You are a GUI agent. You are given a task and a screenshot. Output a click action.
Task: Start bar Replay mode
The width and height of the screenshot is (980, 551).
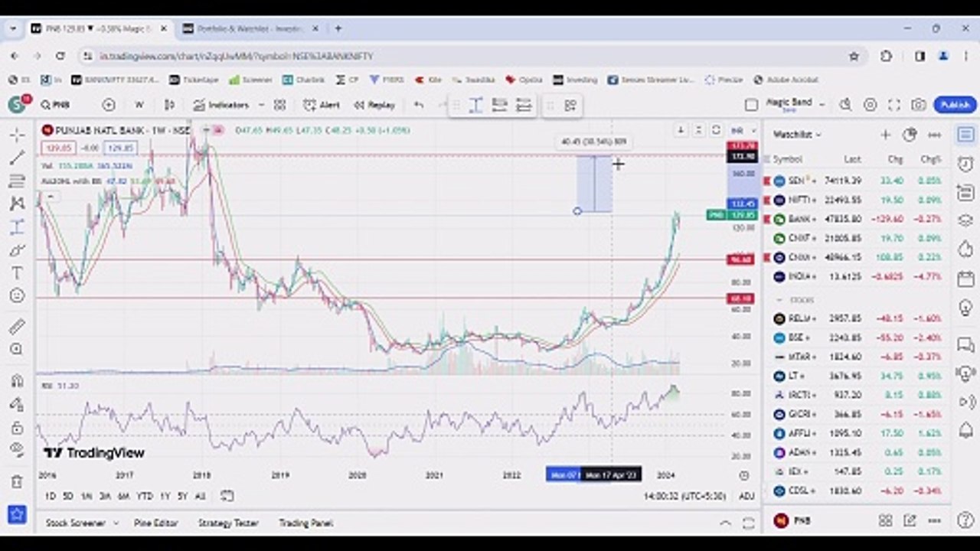[x=374, y=105]
